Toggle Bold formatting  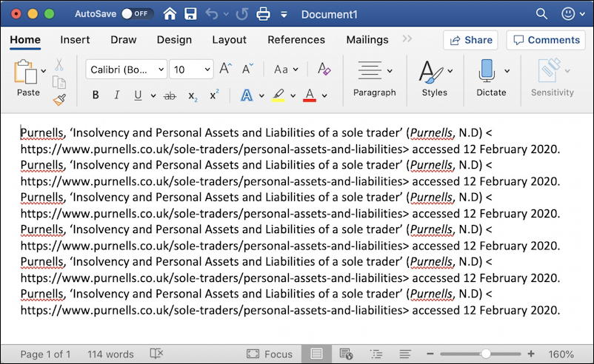96,95
